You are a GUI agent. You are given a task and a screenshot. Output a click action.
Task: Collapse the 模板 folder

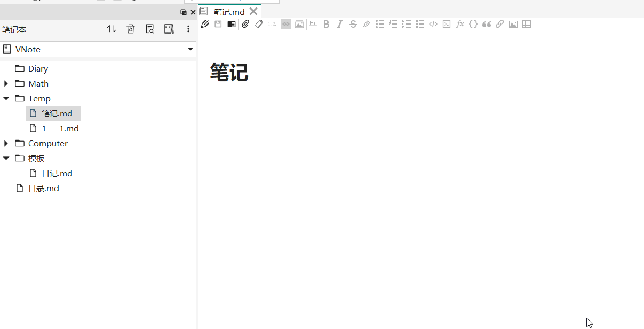6,158
